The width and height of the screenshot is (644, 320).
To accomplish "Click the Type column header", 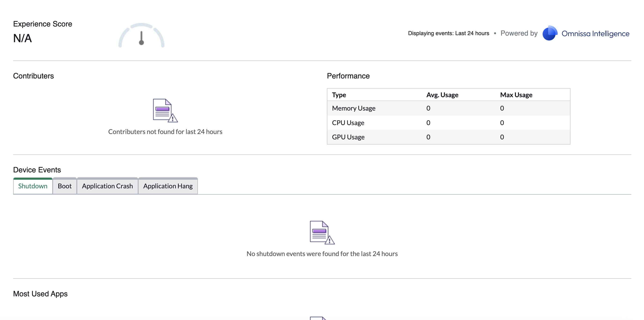I will 339,95.
